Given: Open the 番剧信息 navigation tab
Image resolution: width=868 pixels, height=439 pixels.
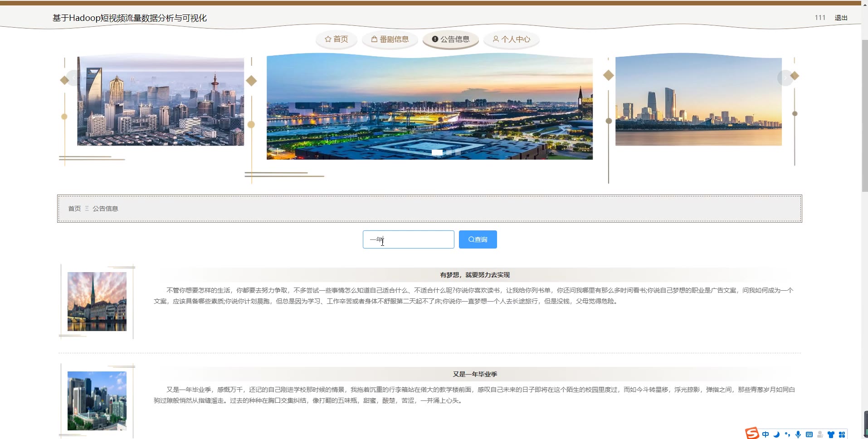Looking at the screenshot, I should pos(390,39).
